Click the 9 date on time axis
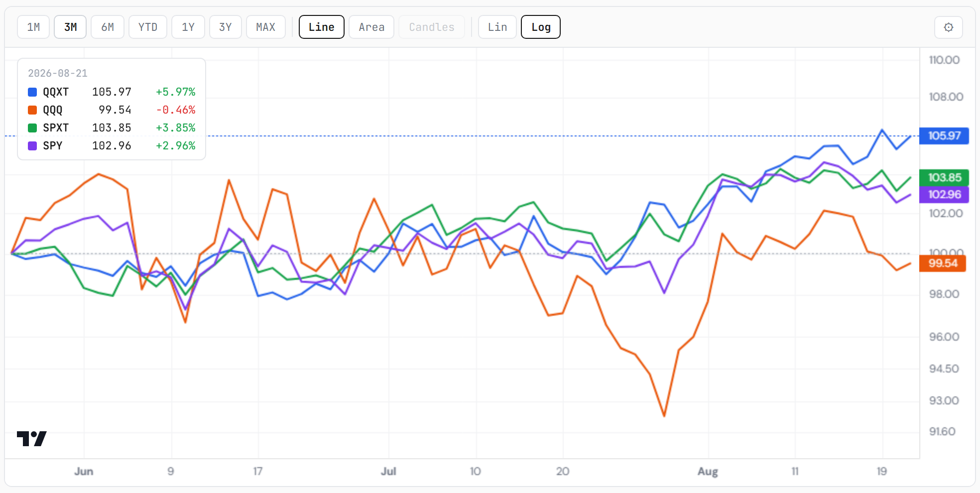The width and height of the screenshot is (980, 493). click(171, 472)
